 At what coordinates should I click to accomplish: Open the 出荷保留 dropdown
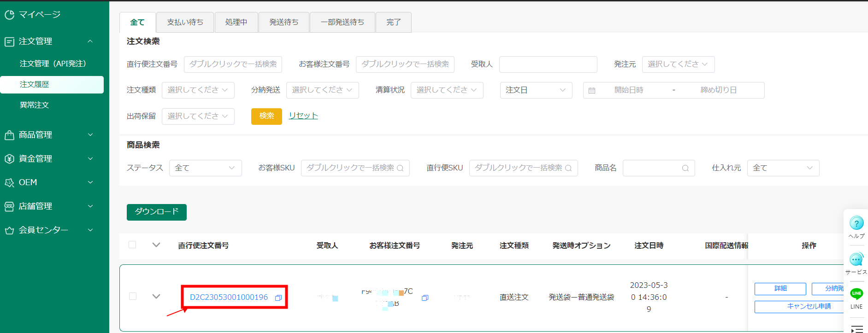(198, 117)
